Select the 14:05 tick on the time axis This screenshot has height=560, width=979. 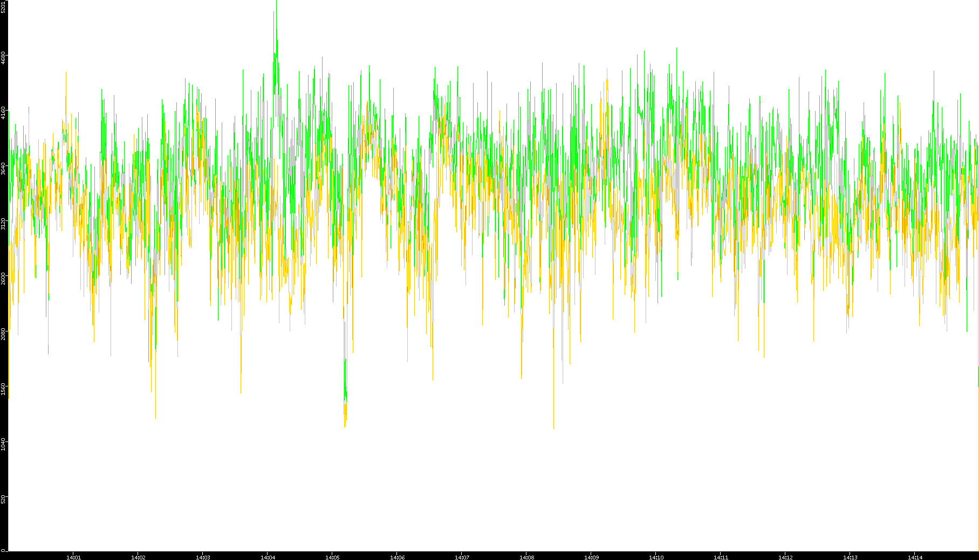[x=332, y=557]
